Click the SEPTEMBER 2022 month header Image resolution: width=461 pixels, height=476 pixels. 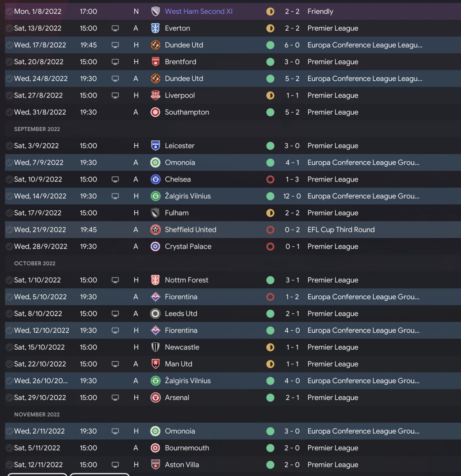[37, 129]
